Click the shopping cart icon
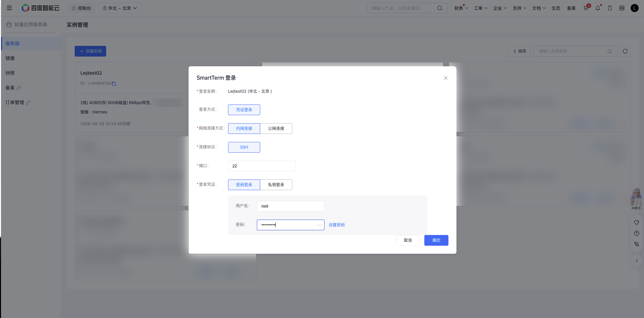Screen dimensions: 644x318 pos(586,8)
